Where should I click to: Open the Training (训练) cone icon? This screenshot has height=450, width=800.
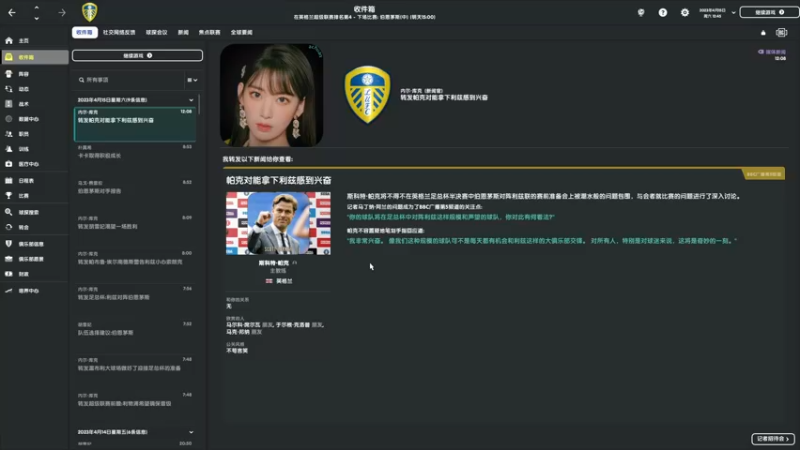[9, 149]
